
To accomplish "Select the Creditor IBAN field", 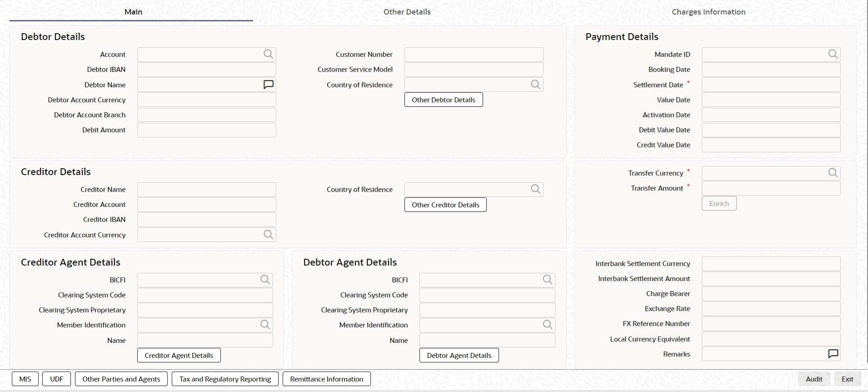I will [x=207, y=220].
